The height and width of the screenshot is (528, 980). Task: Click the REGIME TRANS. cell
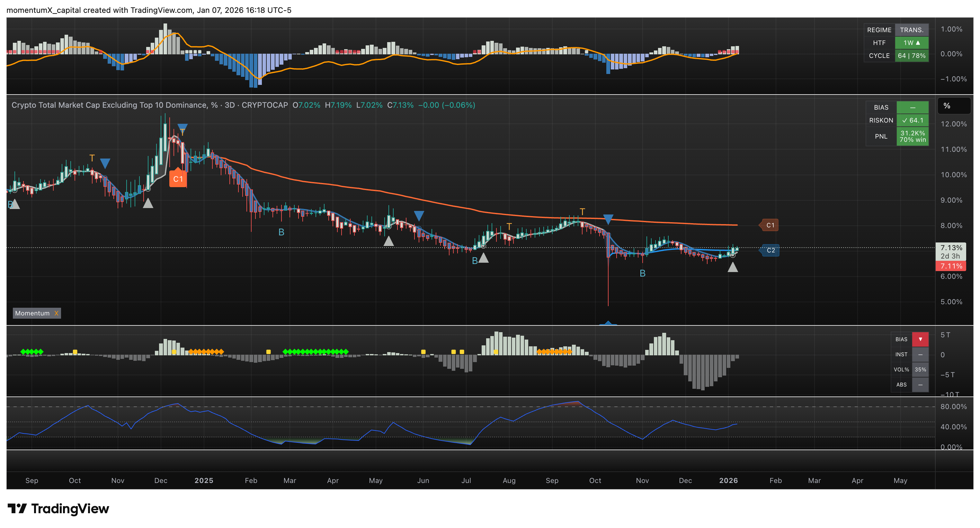point(911,30)
